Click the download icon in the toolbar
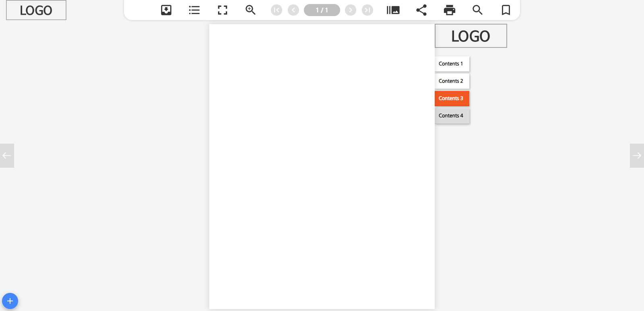Image resolution: width=644 pixels, height=311 pixels. 166,10
